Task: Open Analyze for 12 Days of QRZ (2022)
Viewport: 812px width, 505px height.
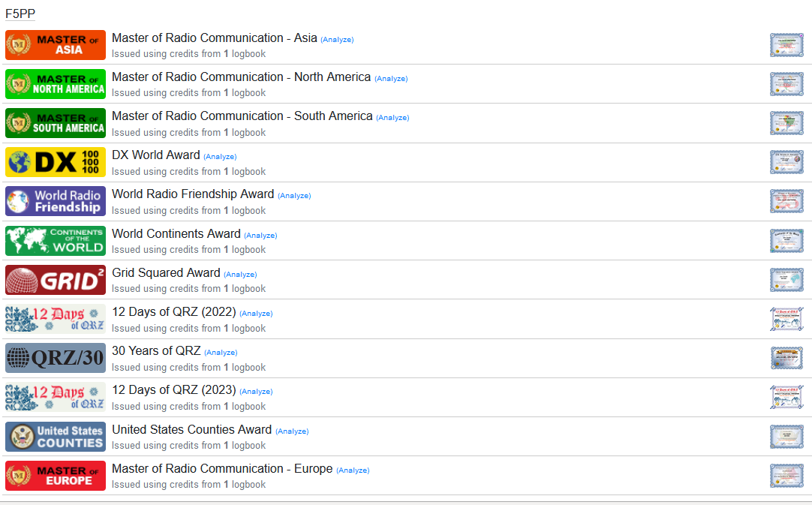Action: coord(256,314)
